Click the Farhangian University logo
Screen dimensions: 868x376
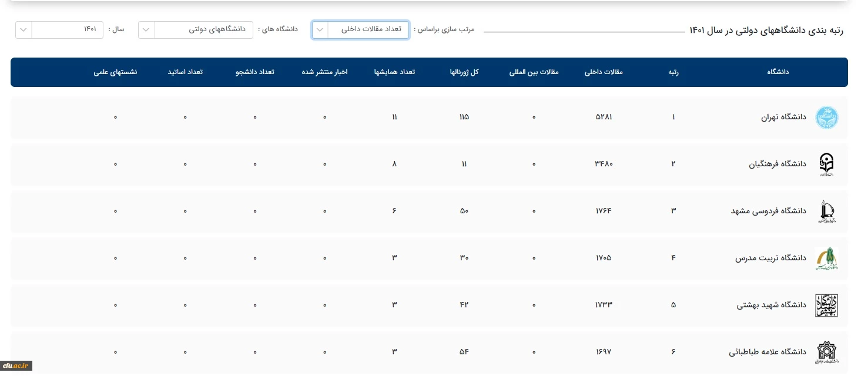point(826,164)
